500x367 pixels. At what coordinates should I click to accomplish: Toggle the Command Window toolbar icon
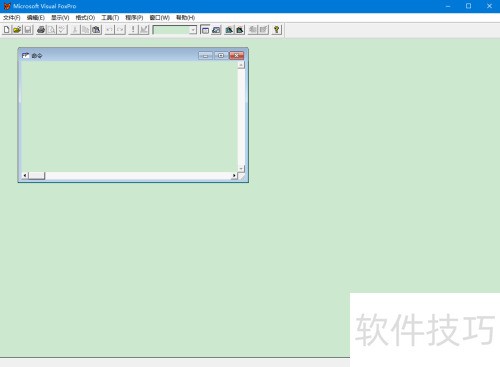pyautogui.click(x=205, y=30)
